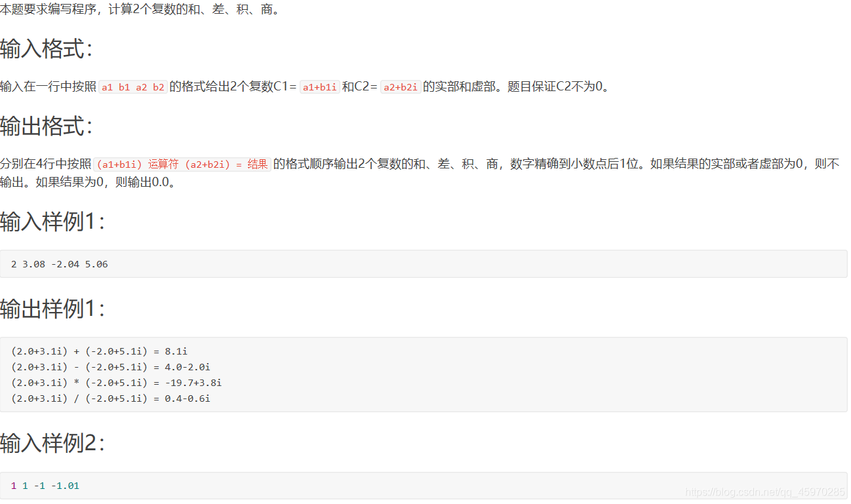Click the inline code '(a1+b1i) 运算符 (a2+b2i) = 结果'
This screenshot has width=851, height=504.
click(x=182, y=165)
